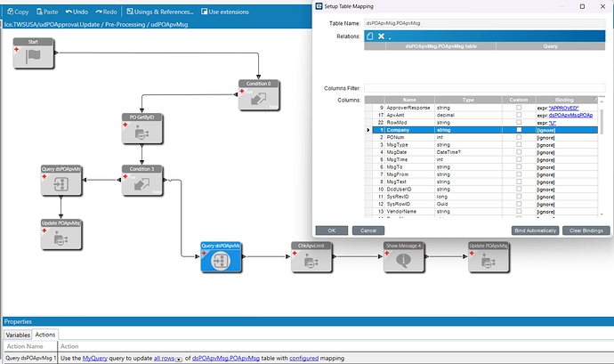Select the Condition 0 node
The image size is (614, 364).
257,95
